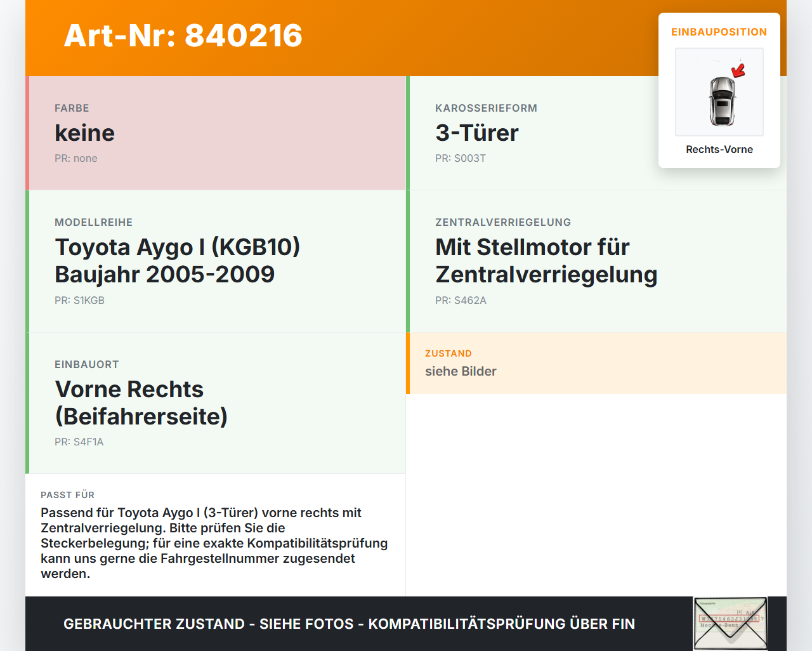Click 'Toyota Aygo I (KGB10)' model text
The height and width of the screenshot is (651, 812).
pos(178,247)
